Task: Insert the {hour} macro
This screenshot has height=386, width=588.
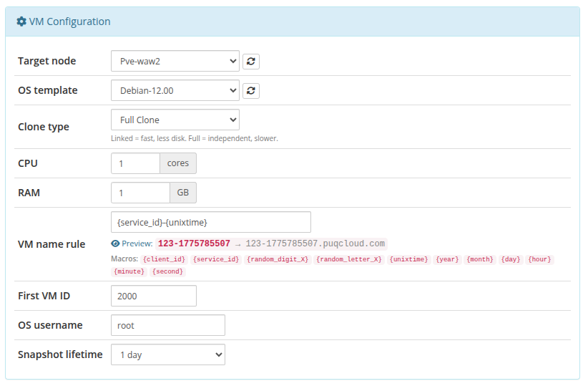Action: coord(539,259)
